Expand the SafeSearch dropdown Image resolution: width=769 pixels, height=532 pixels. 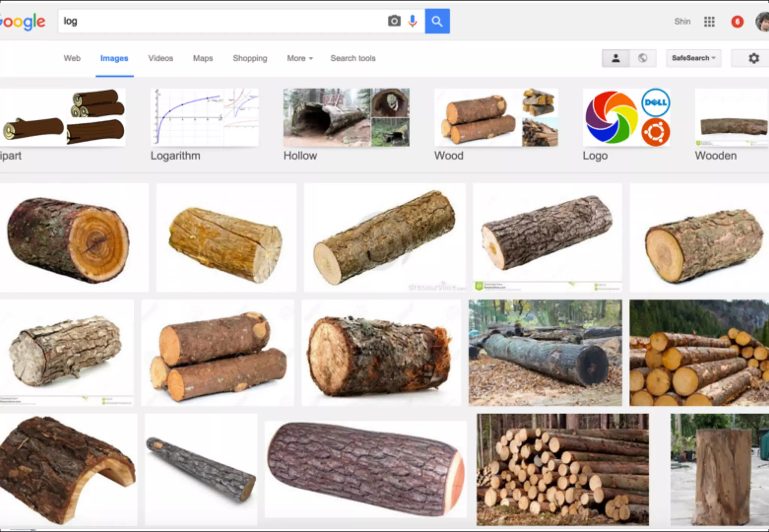point(694,58)
